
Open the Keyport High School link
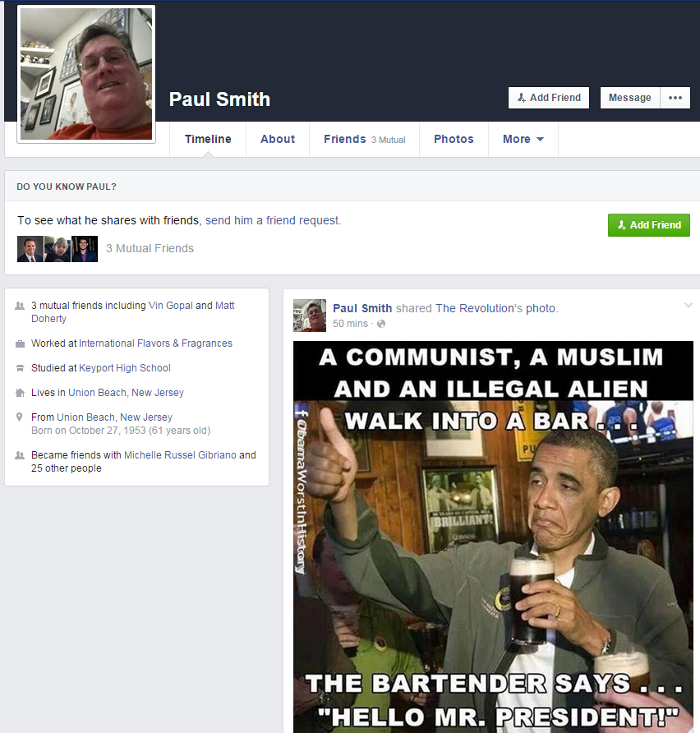tap(125, 368)
